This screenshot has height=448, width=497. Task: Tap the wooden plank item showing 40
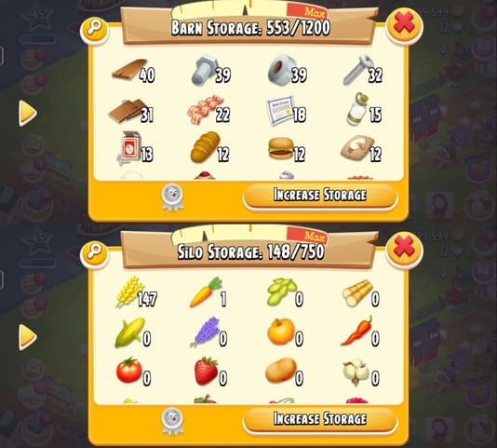[133, 71]
